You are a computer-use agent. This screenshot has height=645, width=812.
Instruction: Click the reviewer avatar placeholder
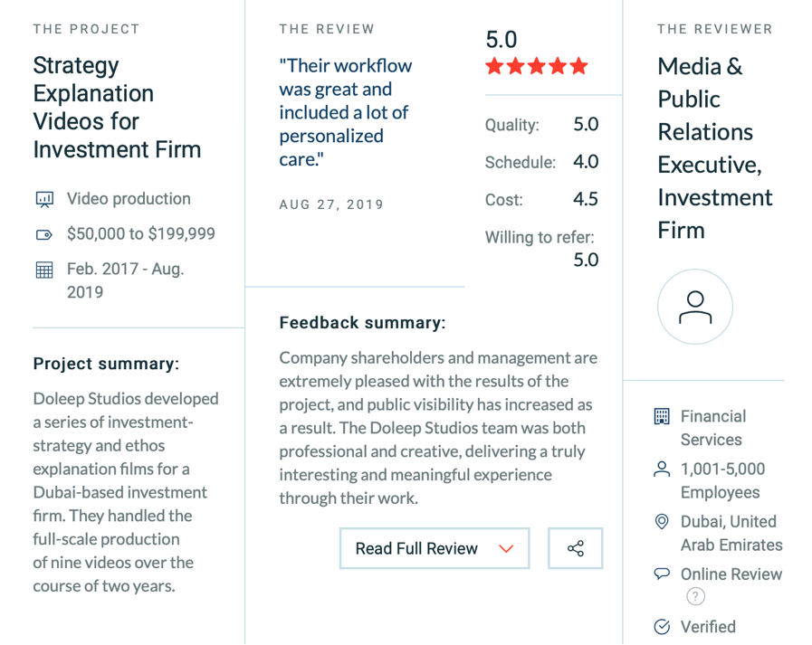point(695,307)
